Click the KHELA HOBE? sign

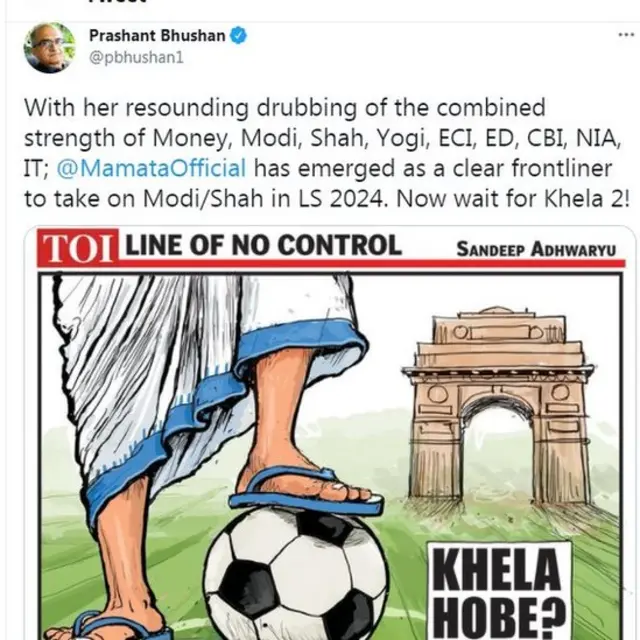point(499,591)
